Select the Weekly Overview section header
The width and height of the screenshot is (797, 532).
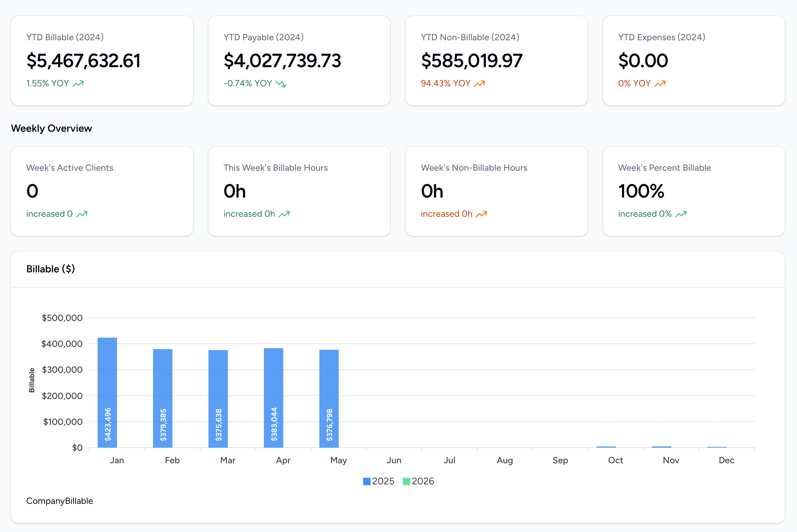(x=51, y=128)
